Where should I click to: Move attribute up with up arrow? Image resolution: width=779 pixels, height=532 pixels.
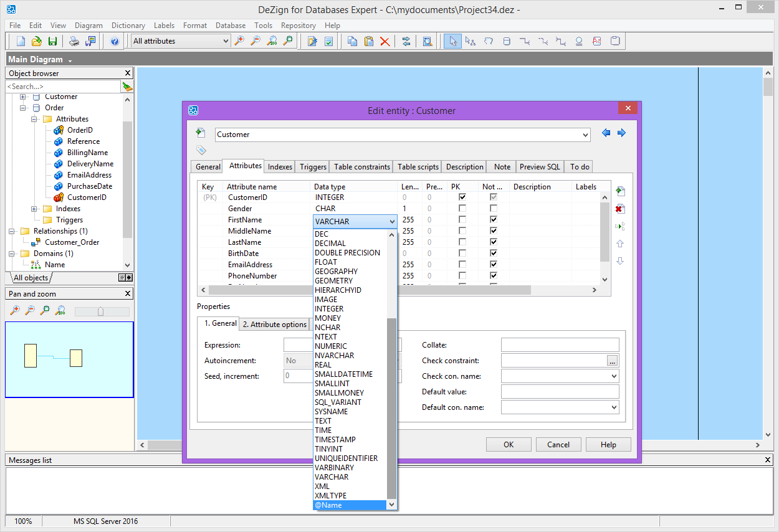click(620, 244)
